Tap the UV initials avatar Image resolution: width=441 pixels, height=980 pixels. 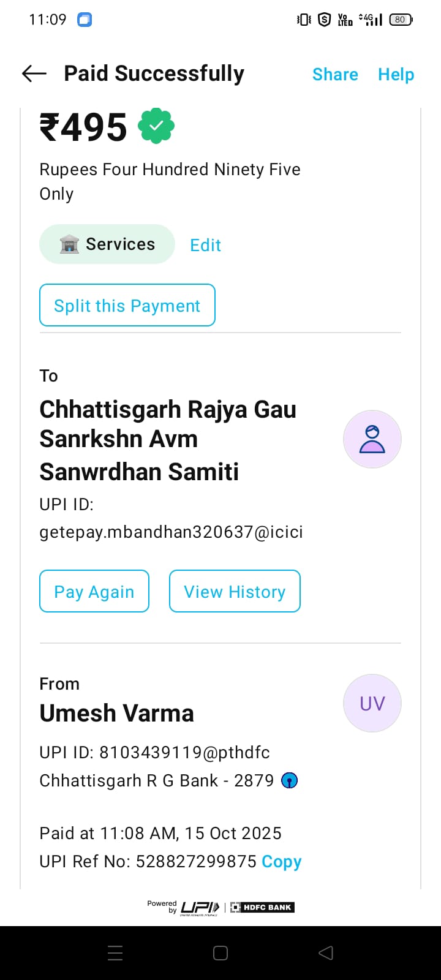[372, 703]
